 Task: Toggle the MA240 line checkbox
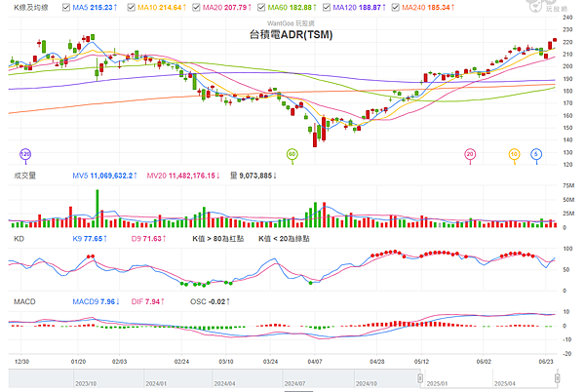click(x=396, y=8)
